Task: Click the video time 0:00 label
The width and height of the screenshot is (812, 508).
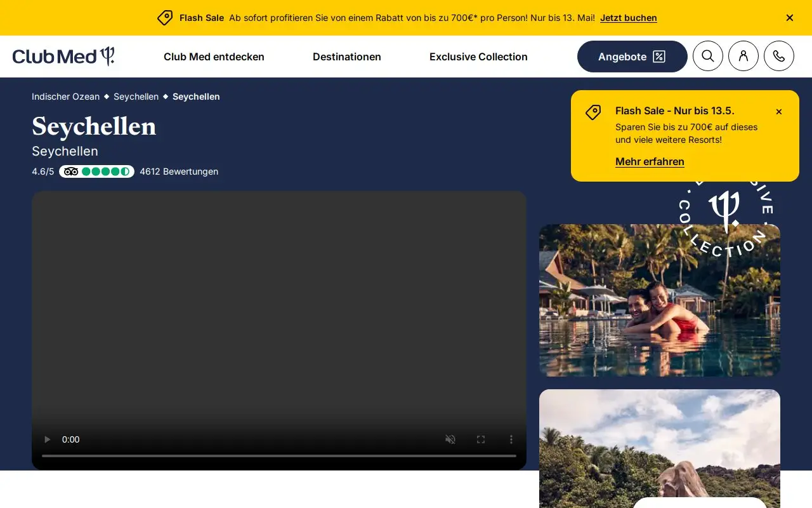Action: 71,439
